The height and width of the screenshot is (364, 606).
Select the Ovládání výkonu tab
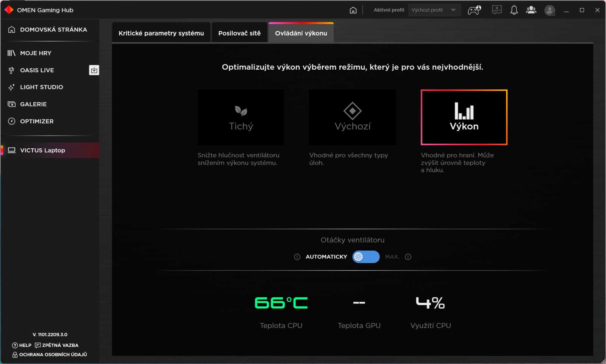coord(301,33)
